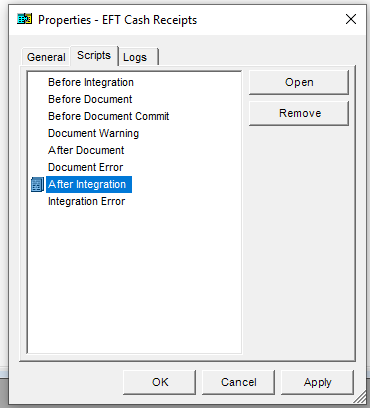Click the Remove button

pos(299,113)
